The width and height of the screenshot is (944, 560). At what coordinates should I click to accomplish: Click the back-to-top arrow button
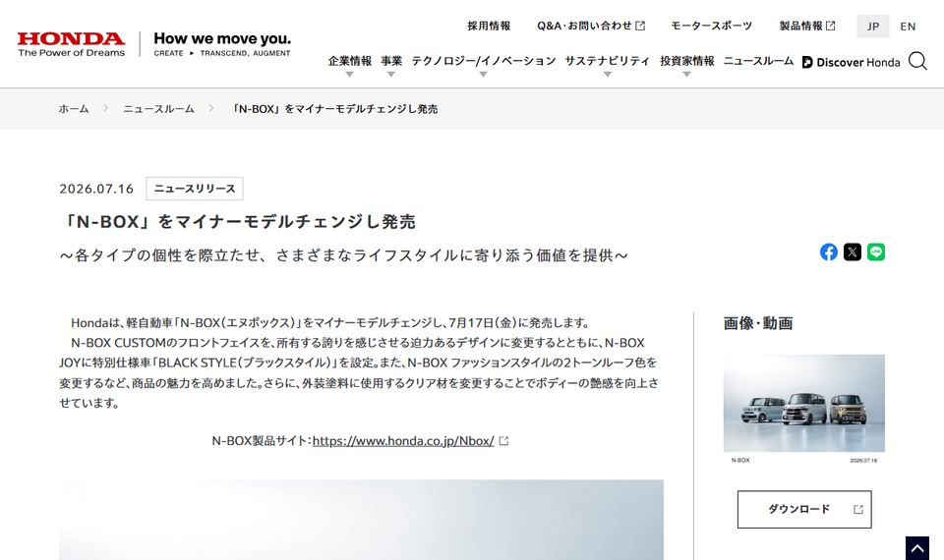916,548
